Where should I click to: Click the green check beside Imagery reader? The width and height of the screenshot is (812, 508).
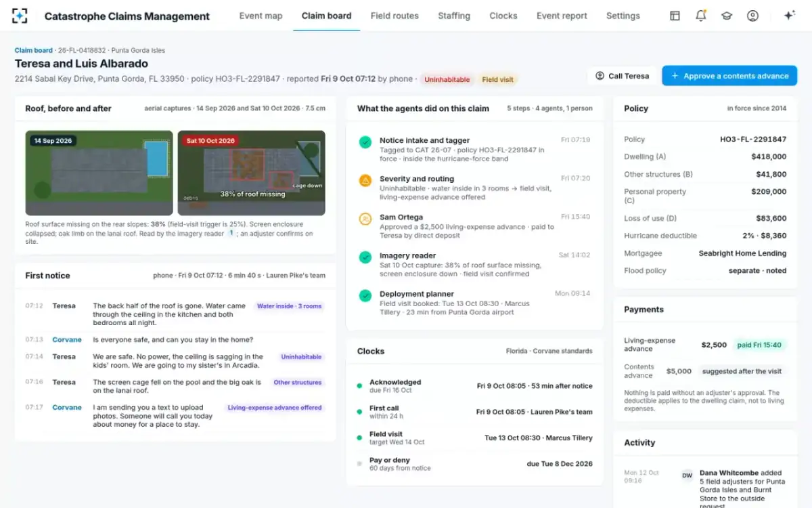tap(365, 257)
